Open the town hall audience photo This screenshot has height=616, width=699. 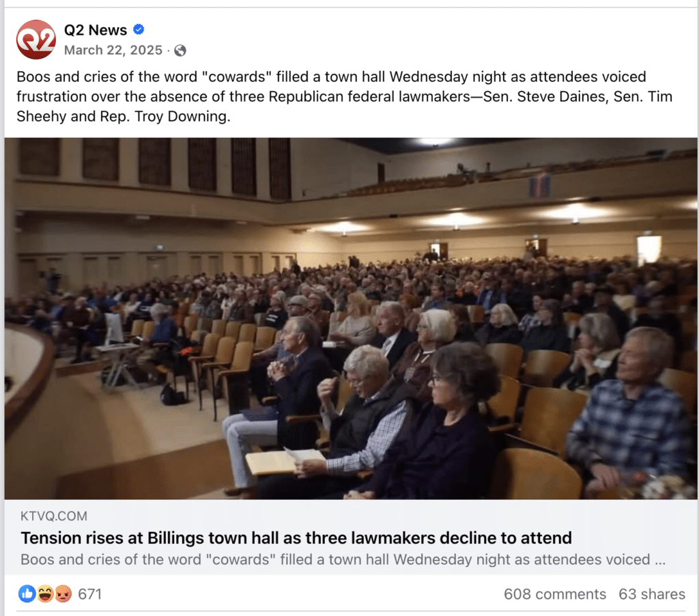[x=351, y=318]
